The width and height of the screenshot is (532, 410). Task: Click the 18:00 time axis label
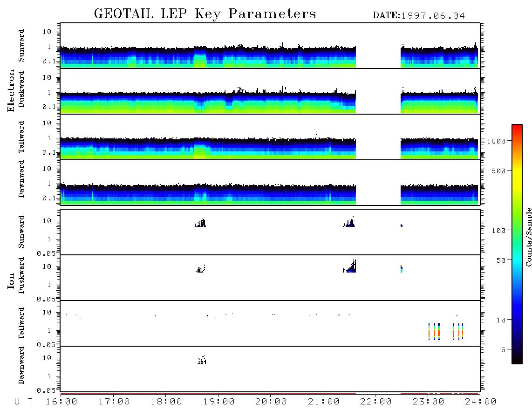[x=166, y=402]
